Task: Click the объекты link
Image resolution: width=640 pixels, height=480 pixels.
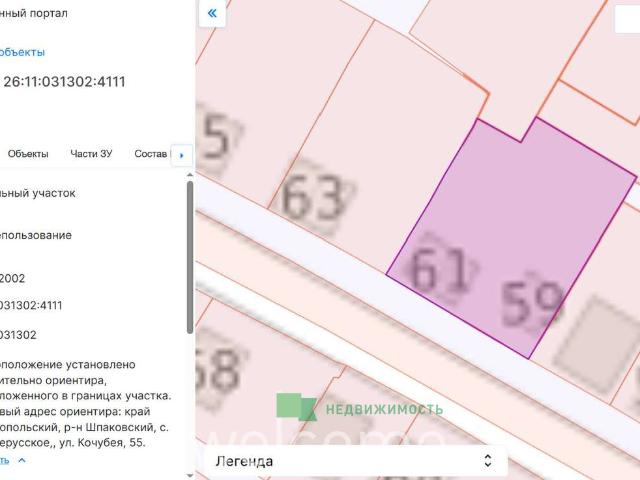Action: [x=22, y=52]
